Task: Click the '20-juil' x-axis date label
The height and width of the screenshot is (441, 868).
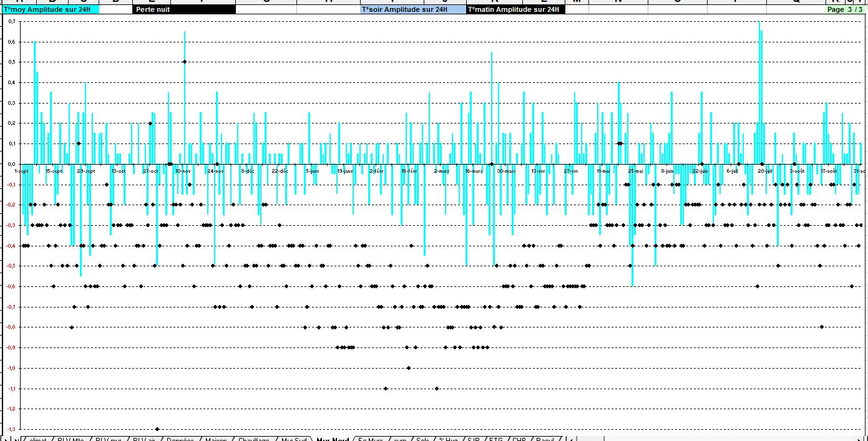Action: click(x=765, y=170)
